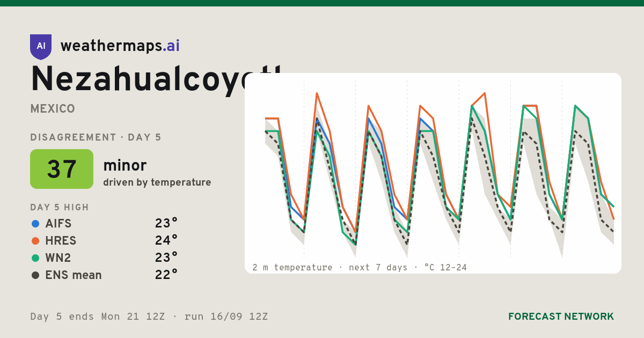
Task: Click the orange HRES peak on day five
Action: click(x=485, y=93)
